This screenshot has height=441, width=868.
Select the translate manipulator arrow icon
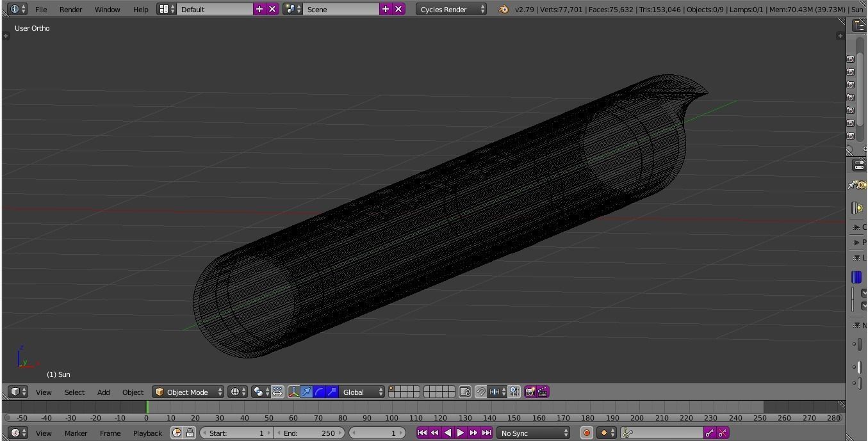pyautogui.click(x=306, y=392)
